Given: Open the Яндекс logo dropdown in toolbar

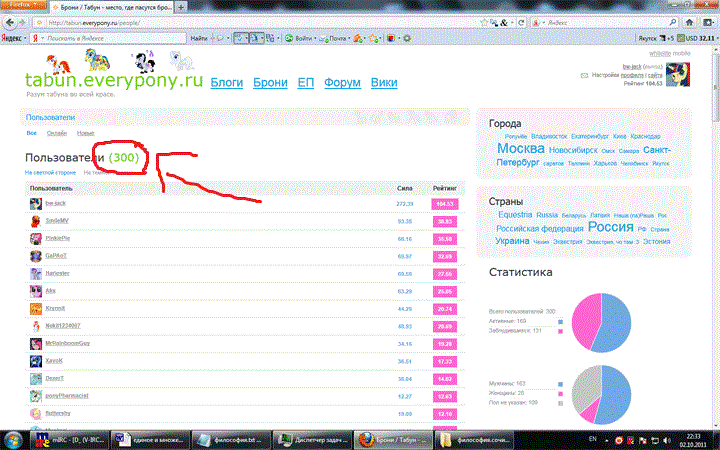Looking at the screenshot, I should click(x=14, y=38).
